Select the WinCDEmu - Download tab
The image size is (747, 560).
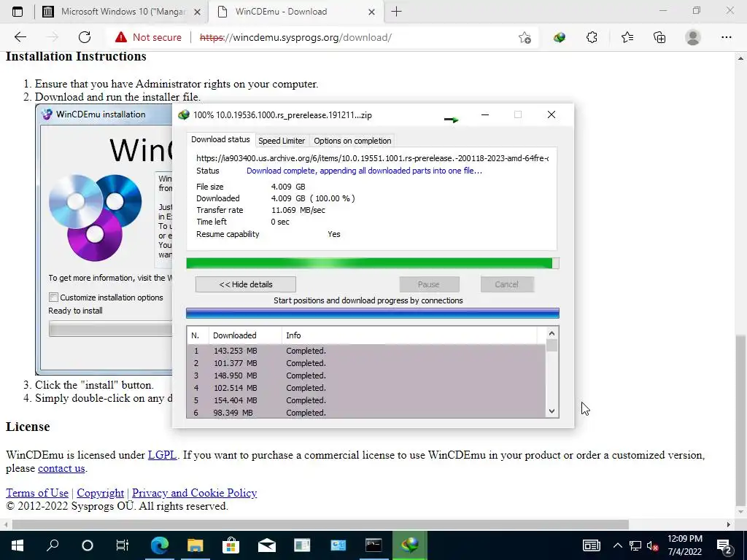point(295,12)
